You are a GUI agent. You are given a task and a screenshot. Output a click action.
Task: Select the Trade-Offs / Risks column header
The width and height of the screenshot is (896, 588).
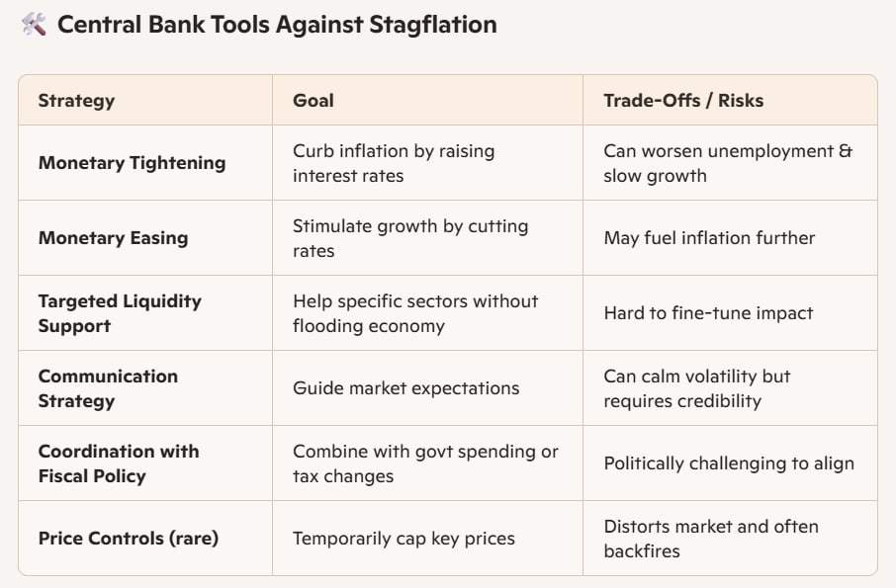click(x=683, y=101)
